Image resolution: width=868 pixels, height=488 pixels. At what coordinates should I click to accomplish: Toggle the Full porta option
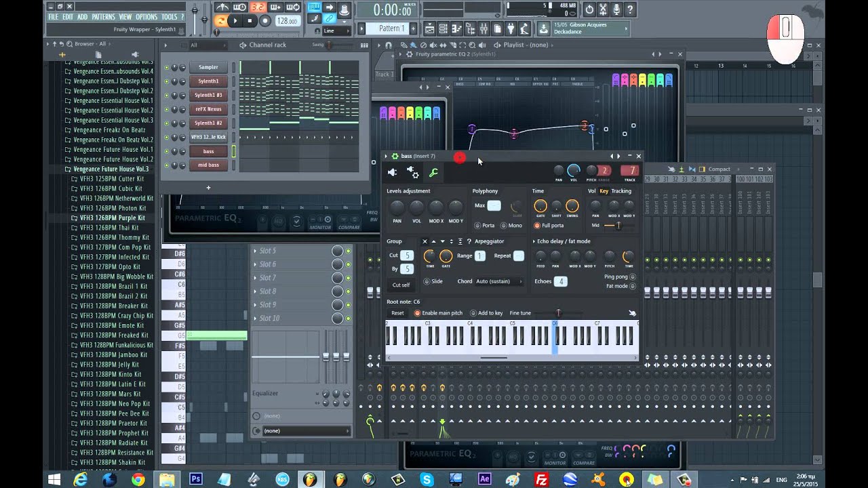click(537, 226)
